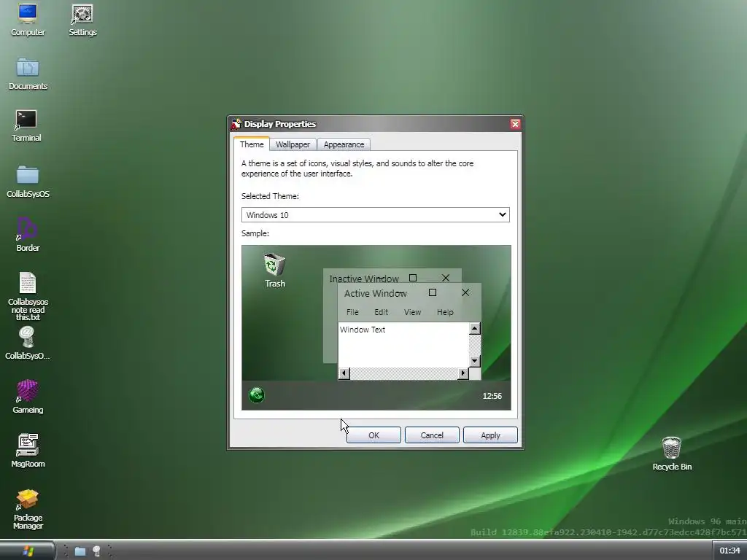Click the taskbar clock showing 01:34
The height and width of the screenshot is (560, 747).
tap(729, 551)
